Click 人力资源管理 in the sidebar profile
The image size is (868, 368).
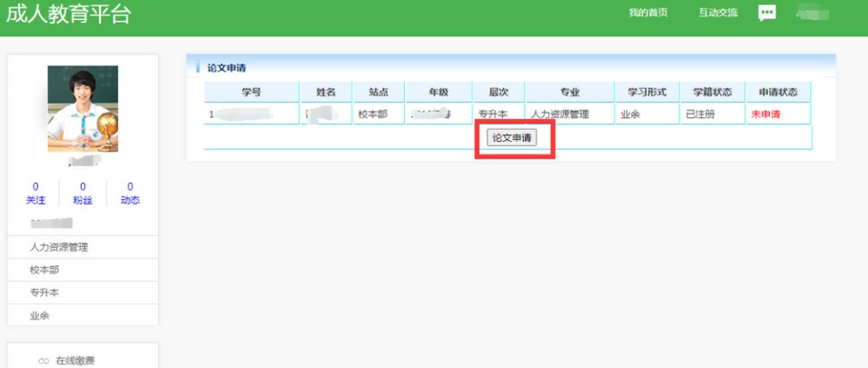pyautogui.click(x=59, y=247)
